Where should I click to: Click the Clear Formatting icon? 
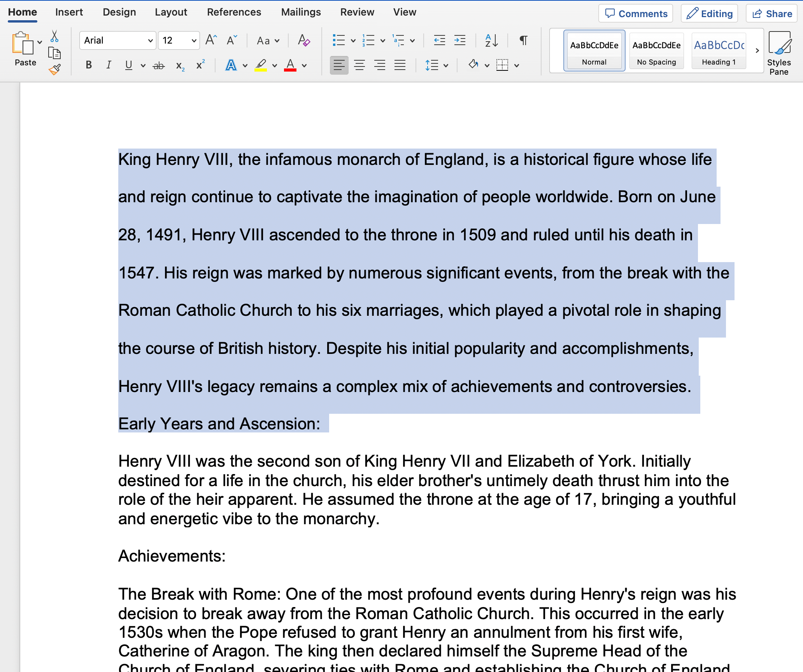tap(303, 40)
